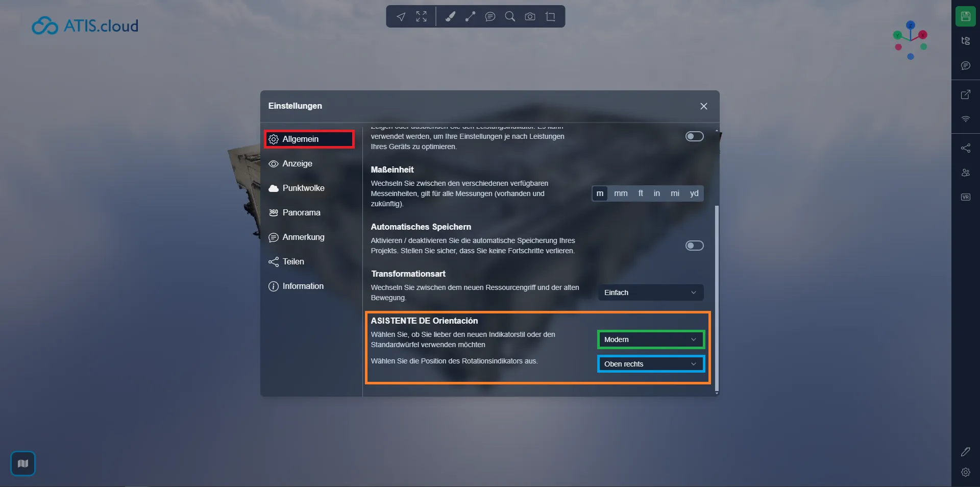The height and width of the screenshot is (487, 980).
Task: Open the Oben rechts position dropdown
Action: (650, 364)
